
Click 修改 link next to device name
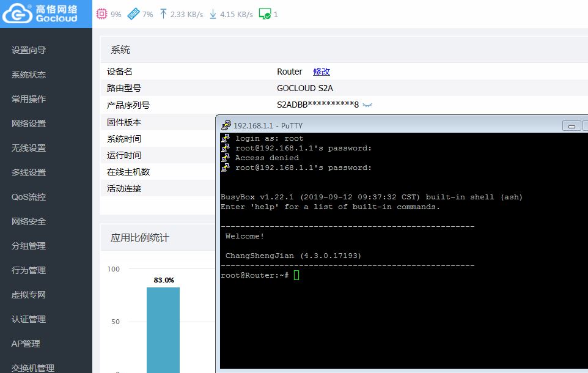tap(322, 72)
